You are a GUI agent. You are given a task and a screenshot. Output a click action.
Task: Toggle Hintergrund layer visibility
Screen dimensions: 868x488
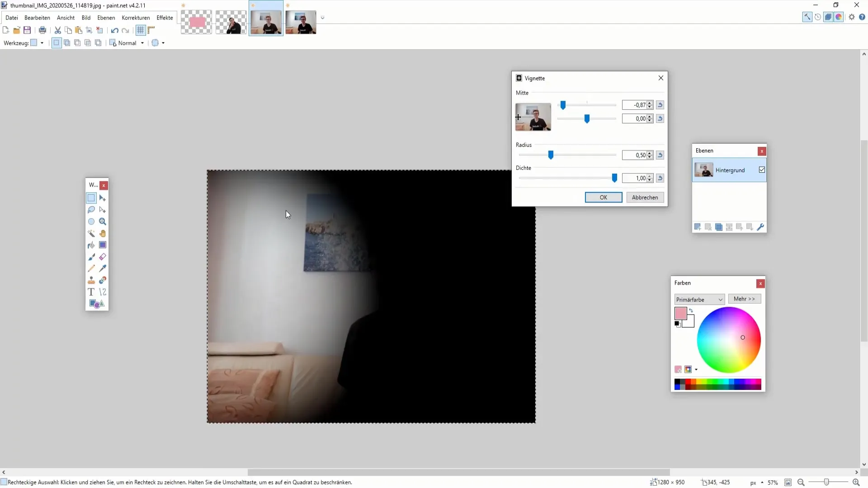click(762, 170)
